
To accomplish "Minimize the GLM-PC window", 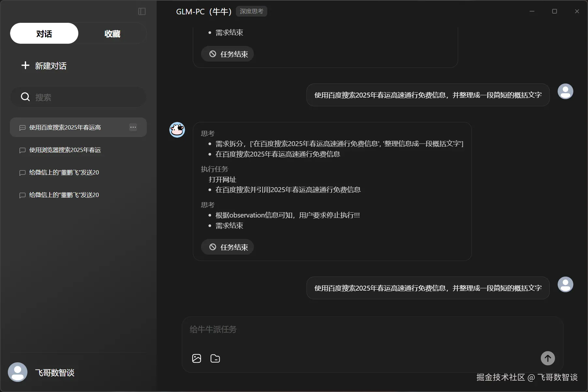I will pos(532,11).
